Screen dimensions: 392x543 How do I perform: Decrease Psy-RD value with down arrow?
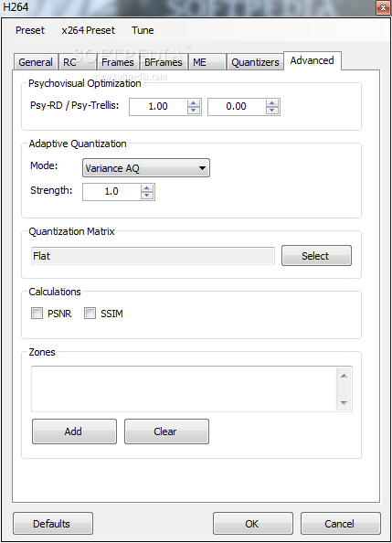(194, 111)
